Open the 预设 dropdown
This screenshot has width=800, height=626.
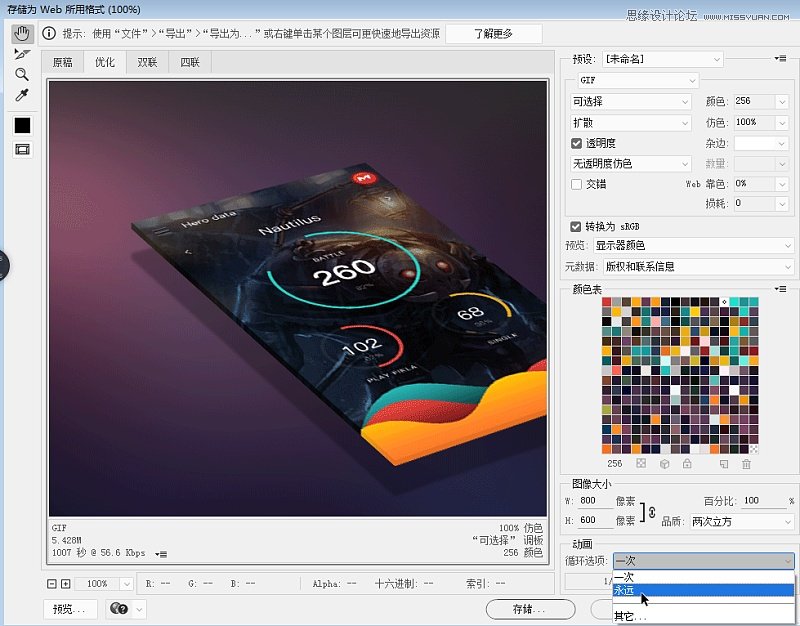[663, 59]
